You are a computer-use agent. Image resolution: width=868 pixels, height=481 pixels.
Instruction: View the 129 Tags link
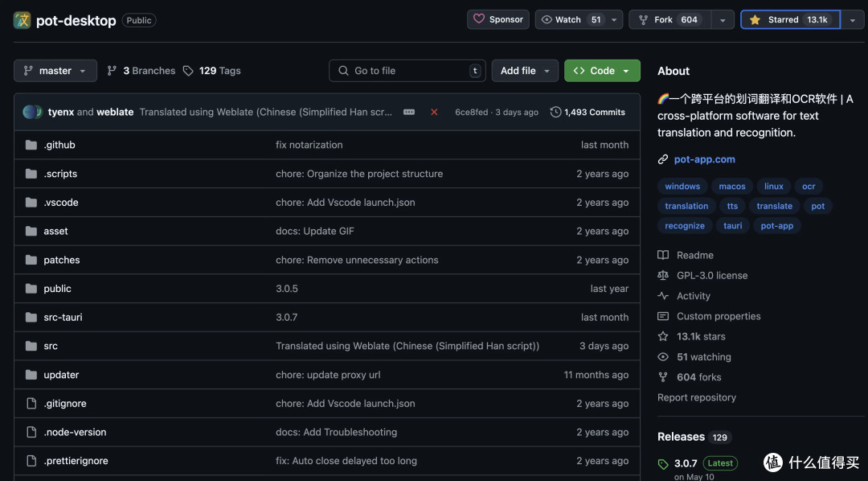(212, 70)
